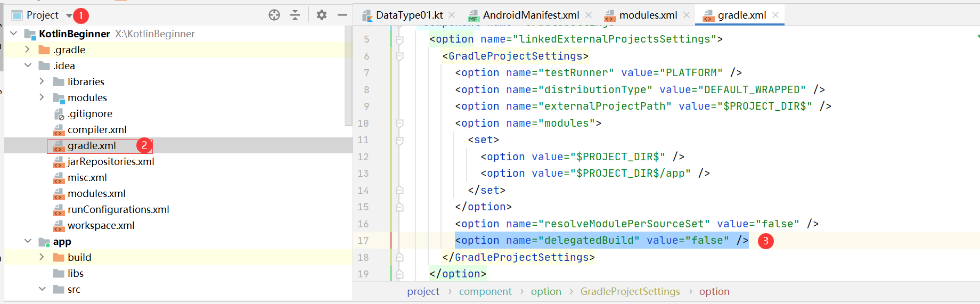Click the .gradle folder icon
Screen dimensions: 980x304
(x=44, y=50)
